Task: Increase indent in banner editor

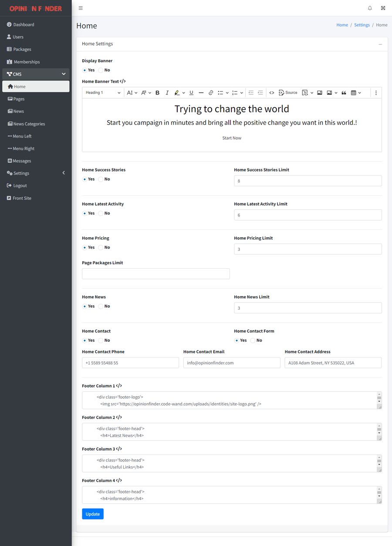Action: tap(260, 93)
